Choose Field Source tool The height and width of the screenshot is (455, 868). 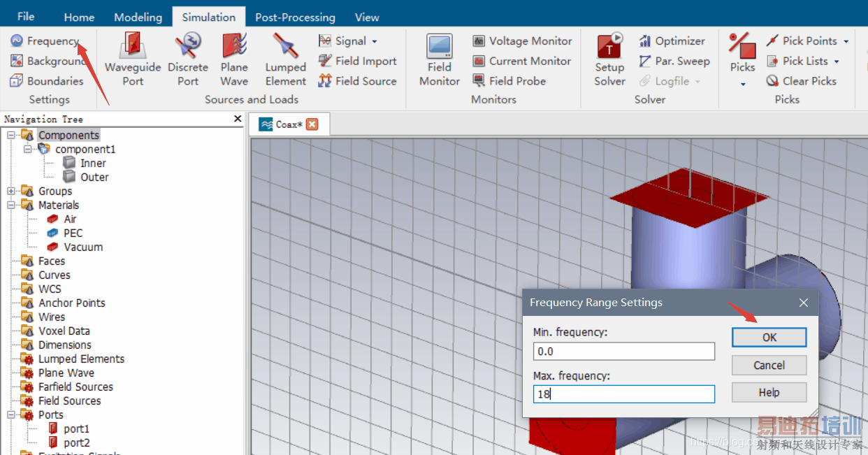(357, 81)
